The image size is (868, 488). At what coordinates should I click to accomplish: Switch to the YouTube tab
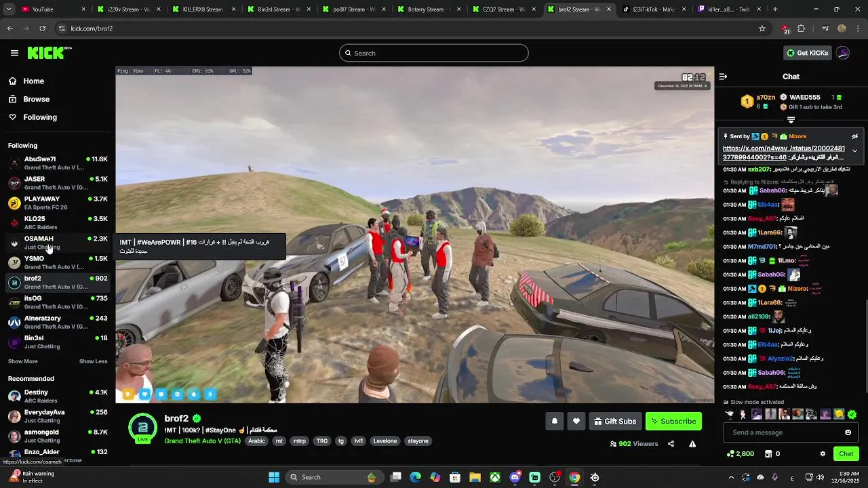click(x=53, y=9)
